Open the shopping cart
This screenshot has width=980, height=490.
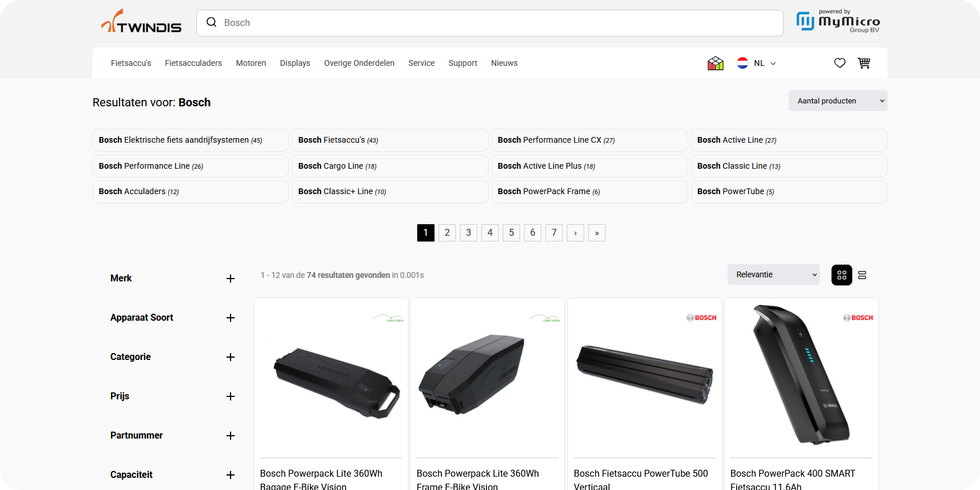tap(864, 63)
